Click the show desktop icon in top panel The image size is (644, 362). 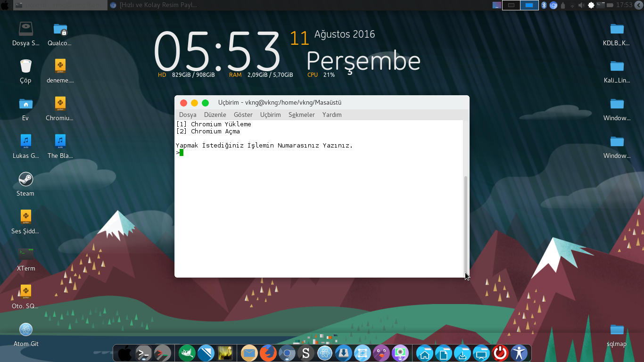(x=497, y=5)
